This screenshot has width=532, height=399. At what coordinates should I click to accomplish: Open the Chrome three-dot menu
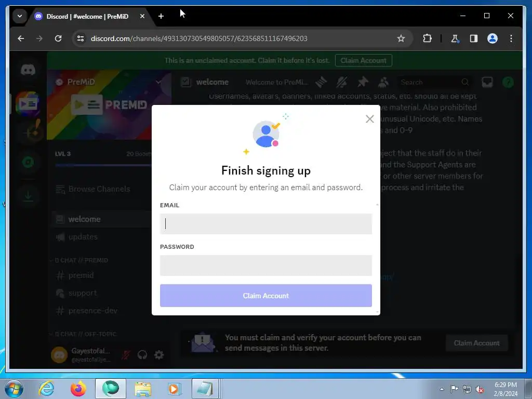(511, 38)
